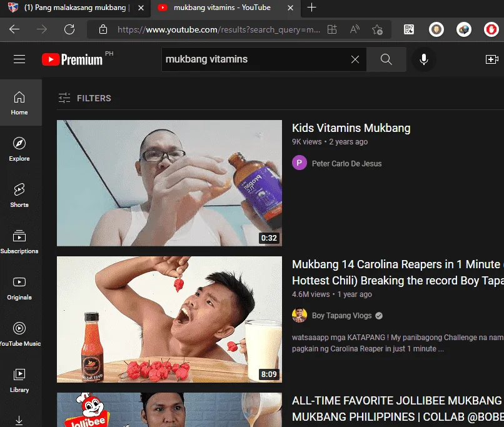This screenshot has width=504, height=427.
Task: Clear the search box with X icon
Action: [355, 59]
